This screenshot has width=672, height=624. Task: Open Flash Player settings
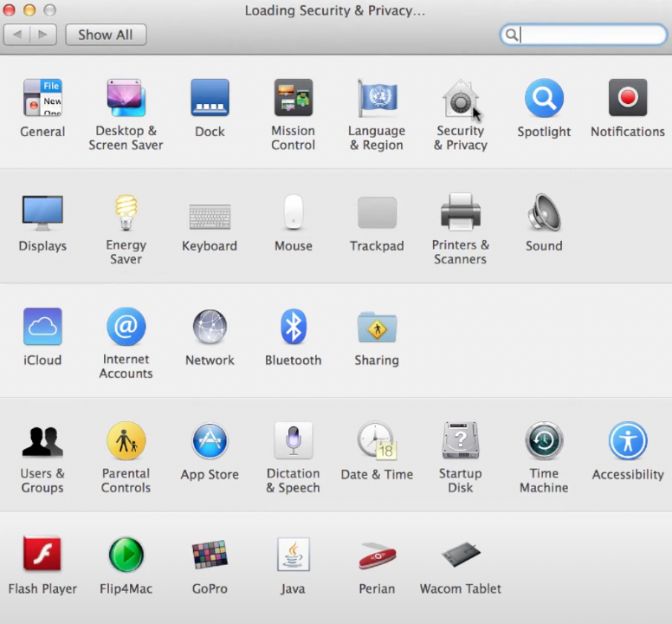coord(42,556)
